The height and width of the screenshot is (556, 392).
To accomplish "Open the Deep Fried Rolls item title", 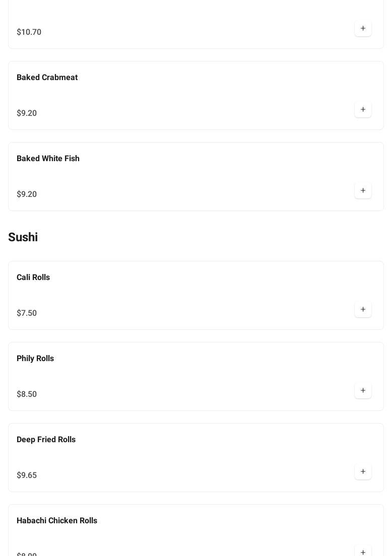I will point(46,440).
